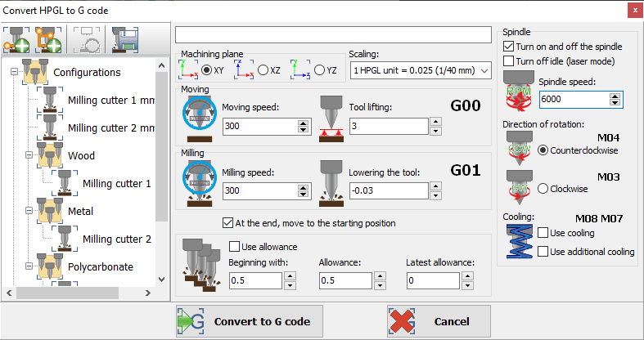The image size is (644, 340).
Task: Increase Spindle speed with up arrow
Action: tap(615, 96)
